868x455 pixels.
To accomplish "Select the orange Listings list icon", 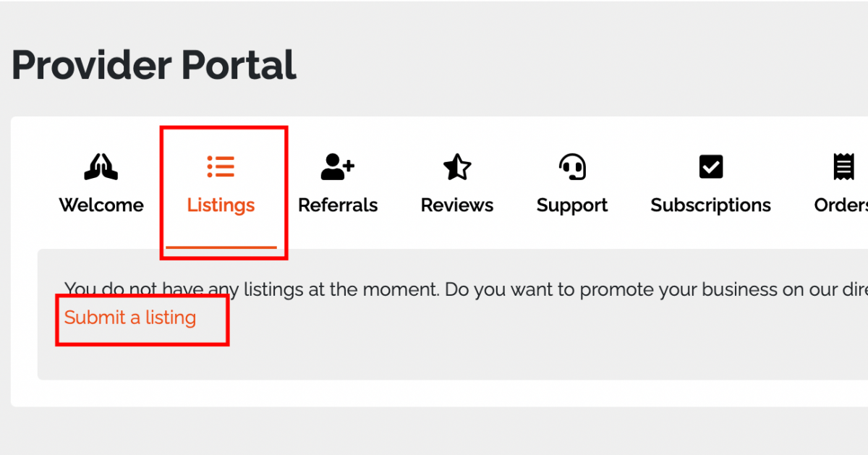I will point(221,166).
